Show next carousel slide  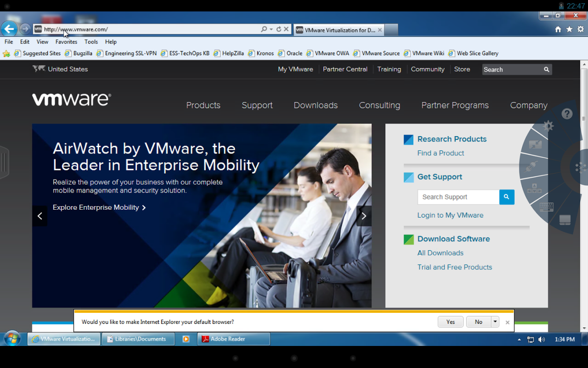364,216
